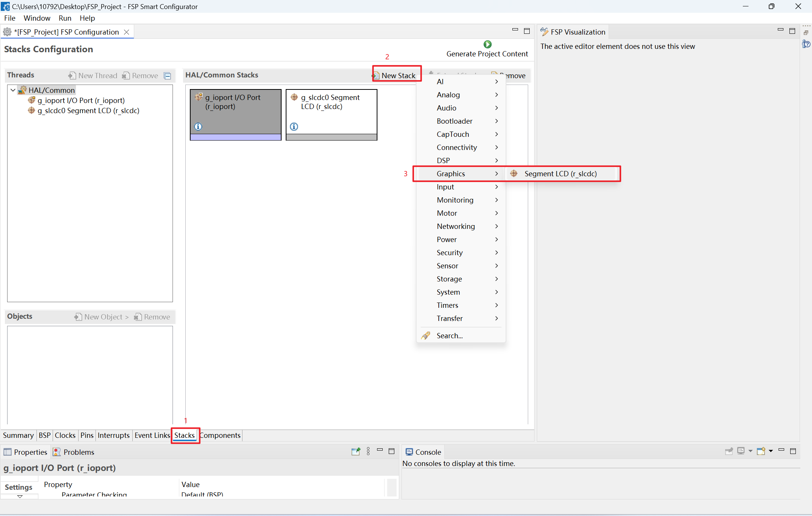This screenshot has height=516, width=812.
Task: Choose Storage in the stack menu
Action: (x=461, y=279)
